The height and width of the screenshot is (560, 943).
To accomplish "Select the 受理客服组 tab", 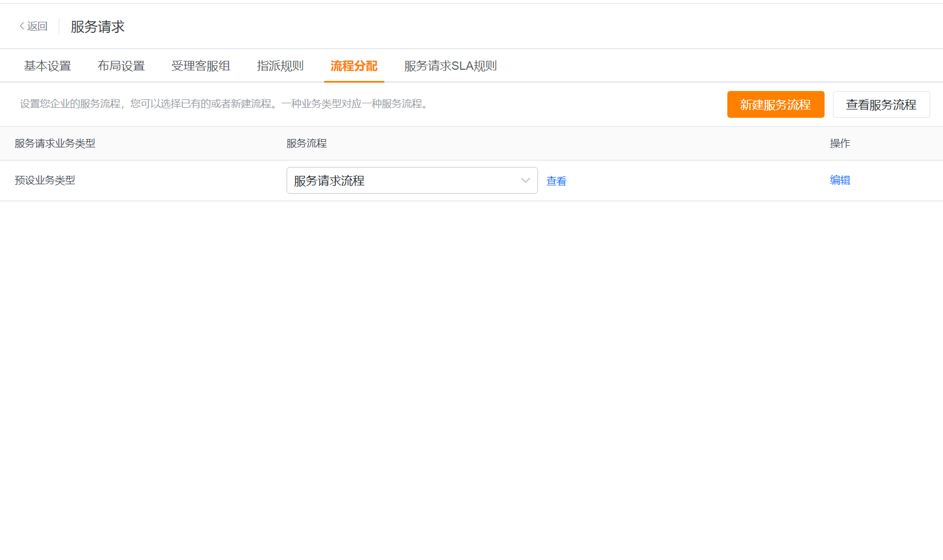I will pos(201,66).
